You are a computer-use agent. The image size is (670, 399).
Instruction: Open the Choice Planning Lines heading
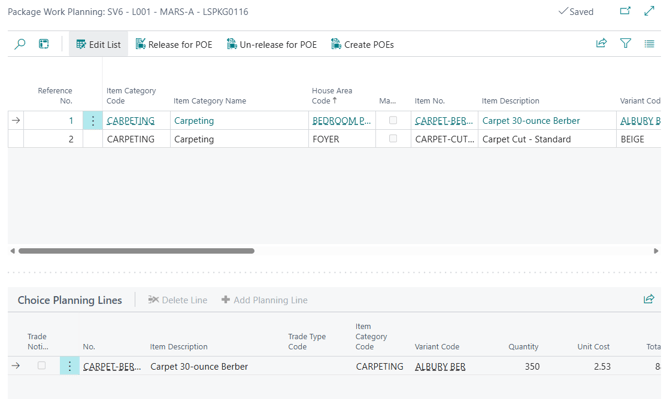pyautogui.click(x=70, y=300)
